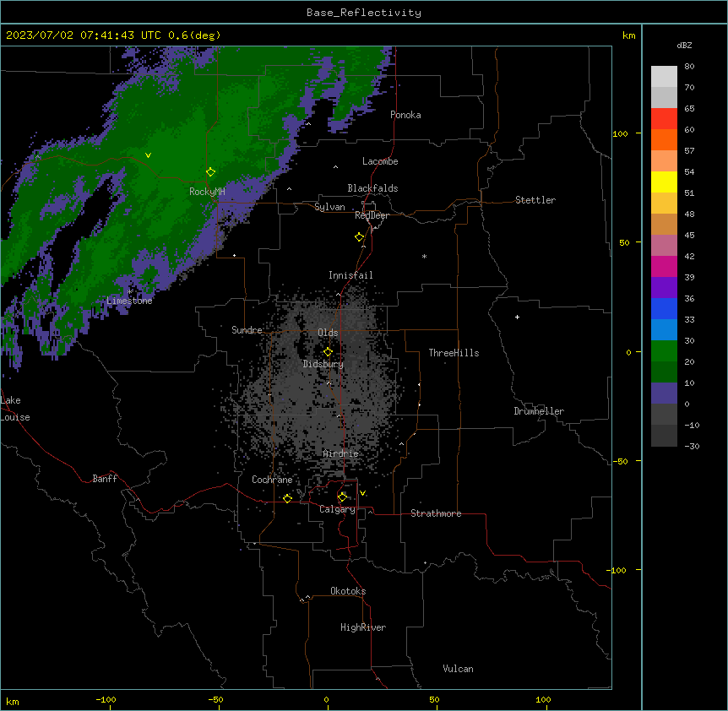Click the Base_Reflectivity title text
The width and height of the screenshot is (728, 711).
(x=364, y=13)
